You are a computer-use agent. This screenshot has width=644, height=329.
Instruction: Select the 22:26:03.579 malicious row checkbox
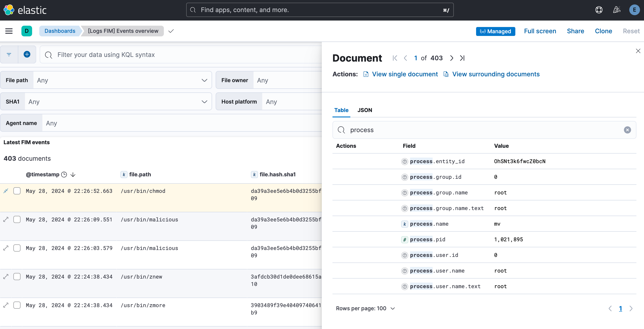[17, 248]
